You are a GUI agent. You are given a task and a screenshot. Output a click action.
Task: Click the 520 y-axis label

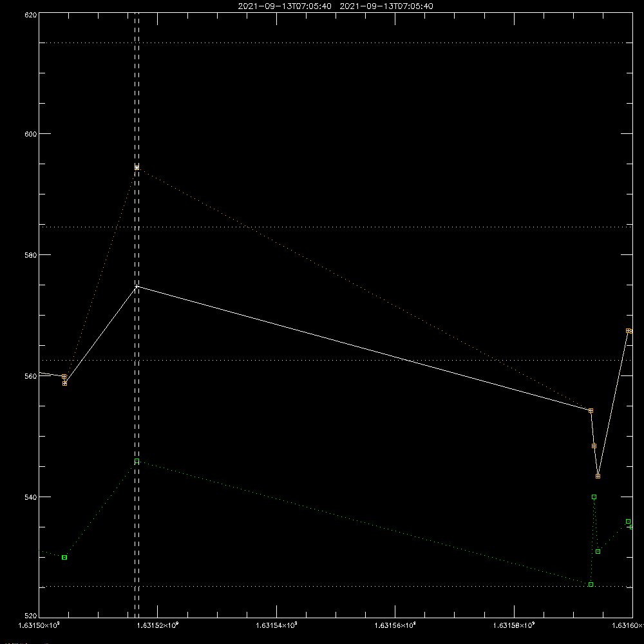[31, 616]
